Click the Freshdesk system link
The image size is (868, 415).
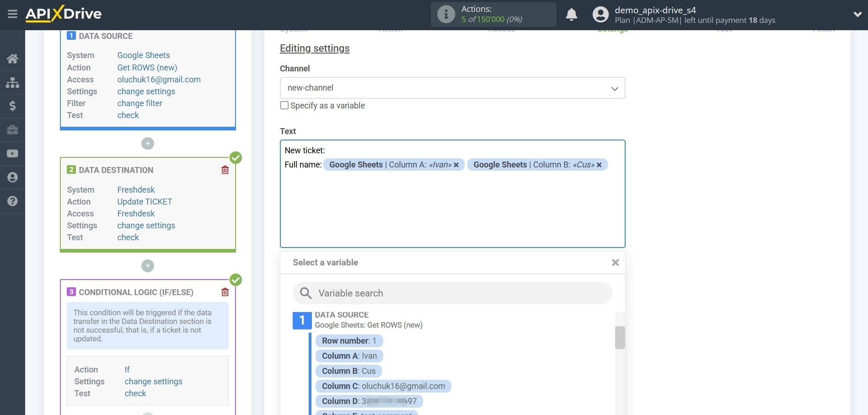pyautogui.click(x=136, y=190)
